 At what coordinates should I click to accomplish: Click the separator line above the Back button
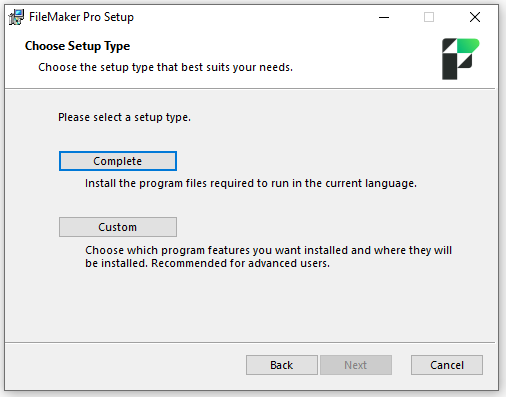tap(250, 342)
